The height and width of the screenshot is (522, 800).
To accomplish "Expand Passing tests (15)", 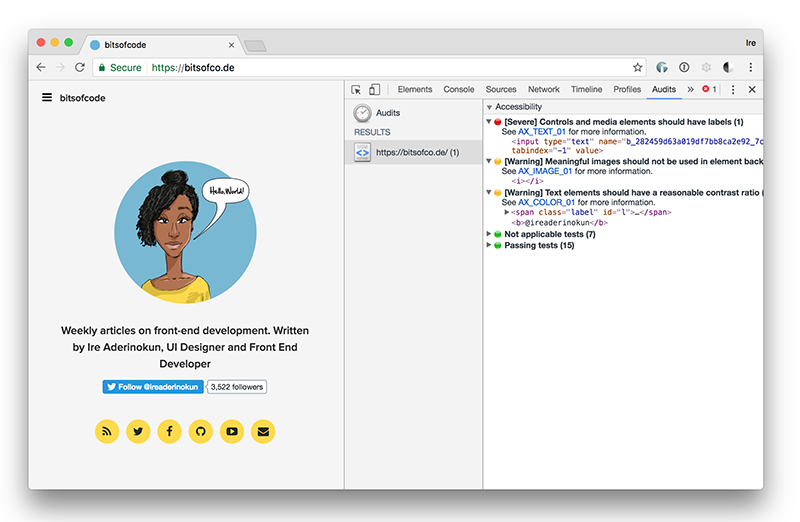I will (489, 245).
